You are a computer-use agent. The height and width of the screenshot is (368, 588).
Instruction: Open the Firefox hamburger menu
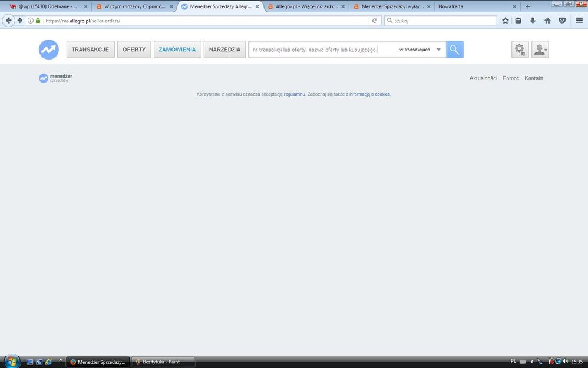[x=579, y=21]
